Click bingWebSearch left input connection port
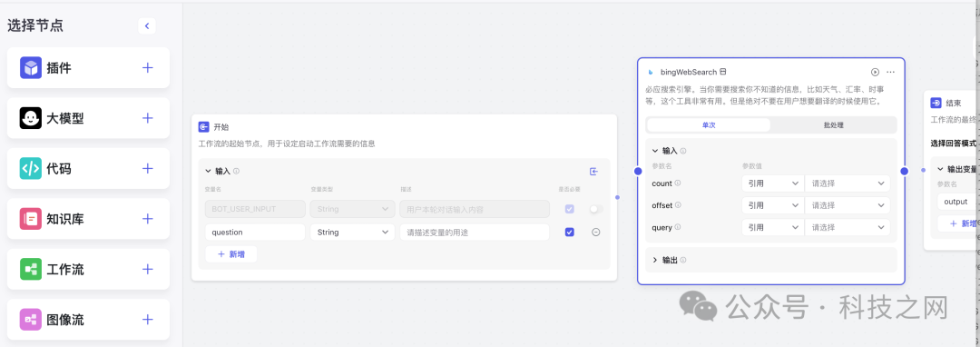 [x=638, y=171]
